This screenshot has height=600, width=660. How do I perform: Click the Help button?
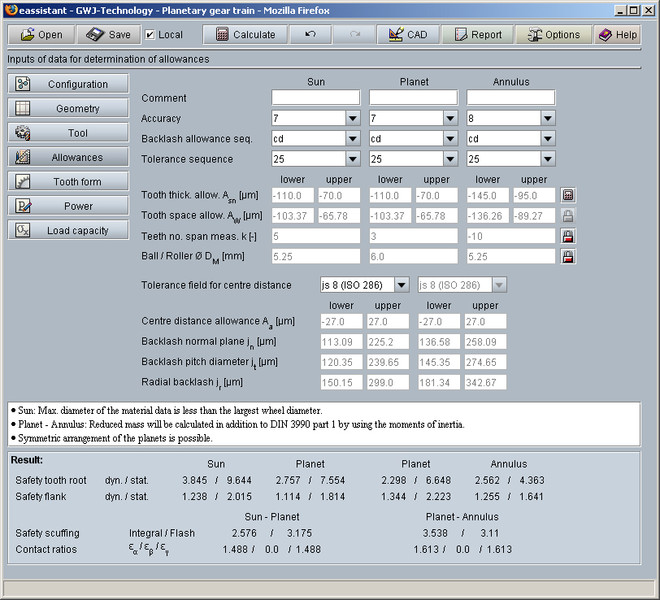coord(617,34)
